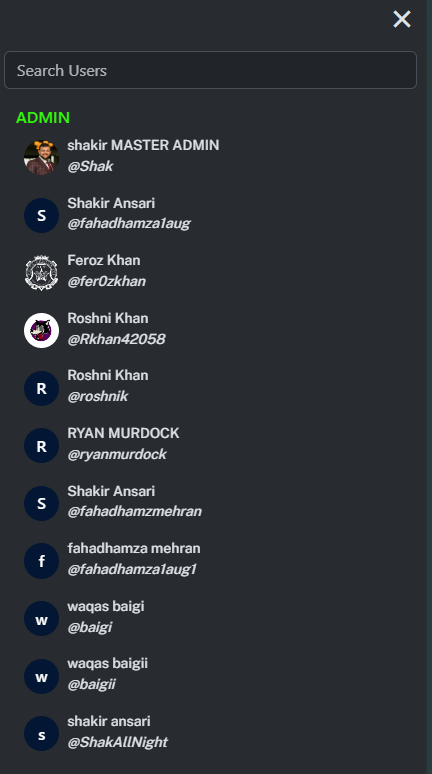432x774 pixels.
Task: Open the @Shak username link
Action: click(x=90, y=166)
